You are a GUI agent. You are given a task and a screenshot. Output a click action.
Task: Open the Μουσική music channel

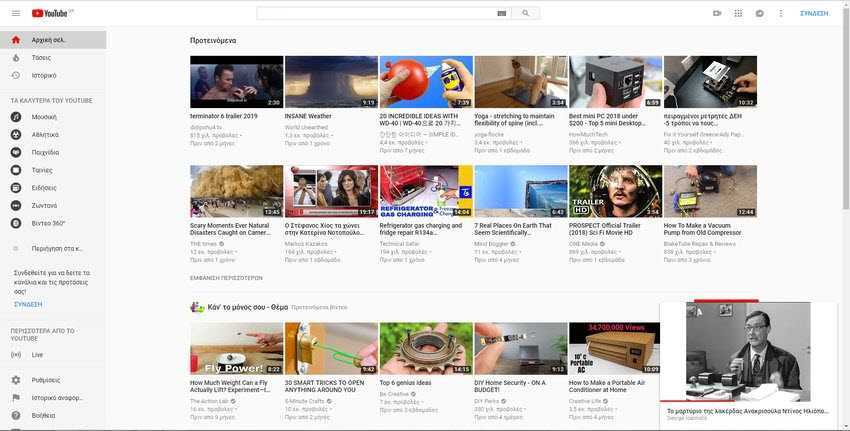(x=44, y=117)
